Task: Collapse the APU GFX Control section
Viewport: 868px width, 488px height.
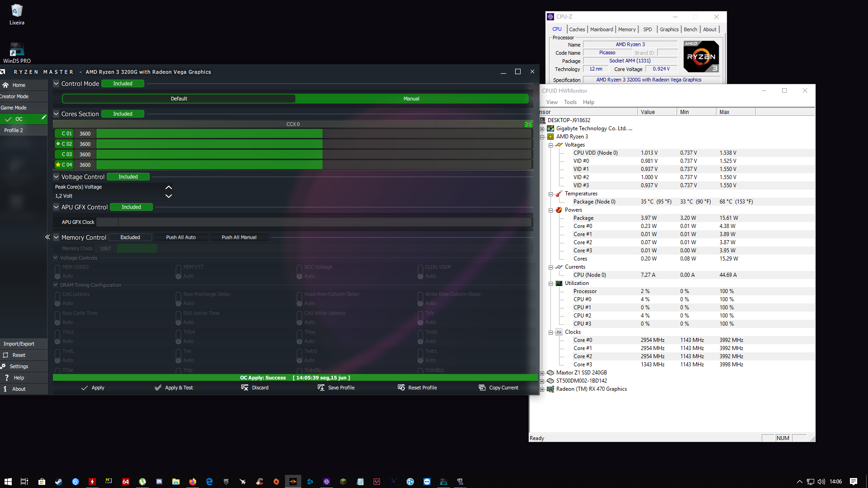Action: pos(56,207)
